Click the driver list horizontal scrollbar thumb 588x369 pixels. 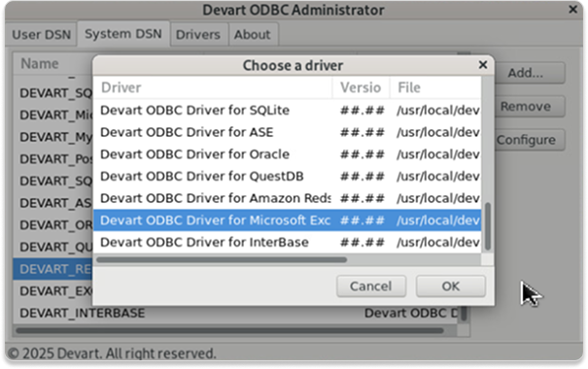(x=222, y=259)
